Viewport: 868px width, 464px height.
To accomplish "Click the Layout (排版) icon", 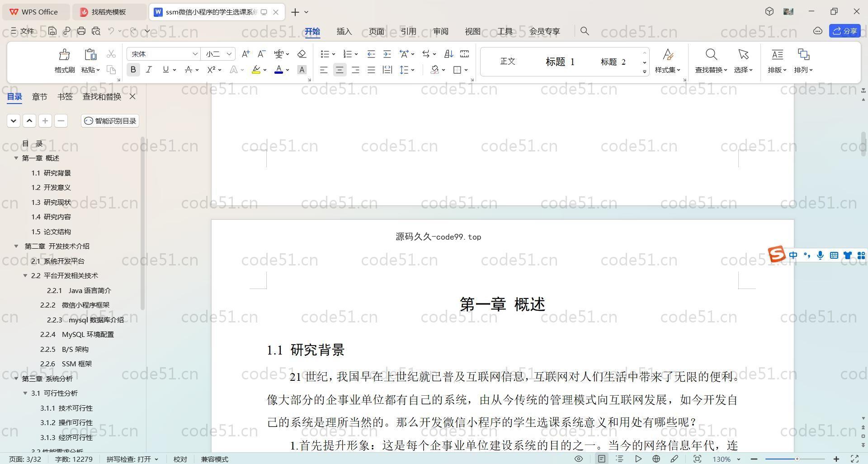I will pos(777,55).
